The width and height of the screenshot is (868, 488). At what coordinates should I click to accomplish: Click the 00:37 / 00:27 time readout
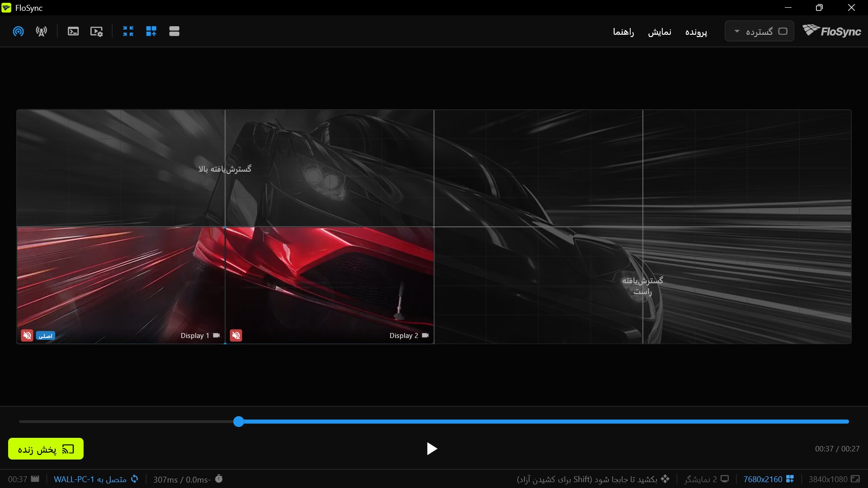pyautogui.click(x=837, y=449)
